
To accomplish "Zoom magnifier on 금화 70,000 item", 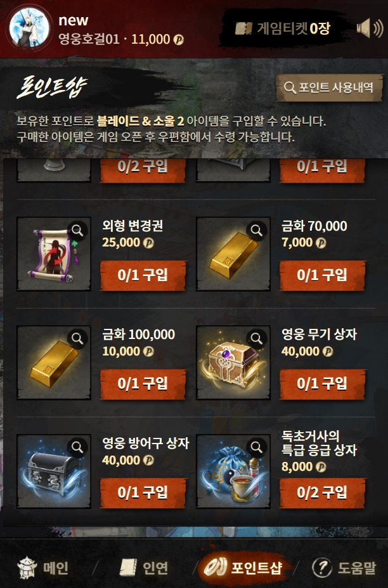I will pyautogui.click(x=257, y=230).
